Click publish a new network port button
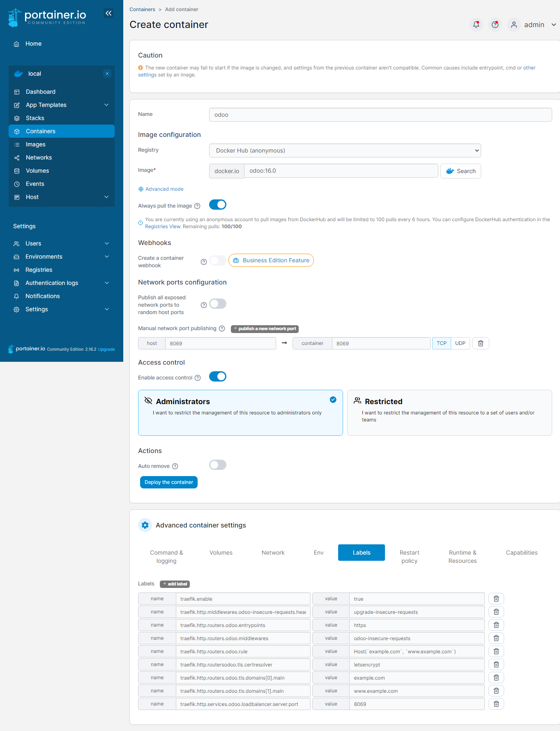 pos(265,328)
